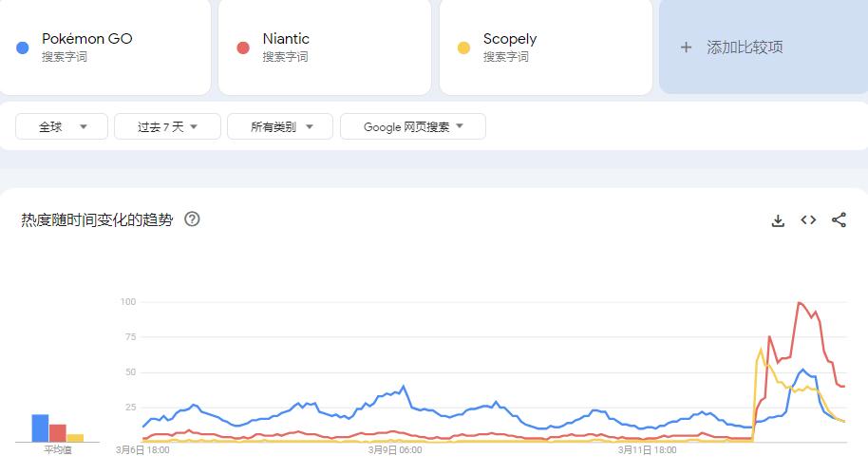The width and height of the screenshot is (868, 475).
Task: Click the yellow dot beside Scopely
Action: tap(463, 48)
